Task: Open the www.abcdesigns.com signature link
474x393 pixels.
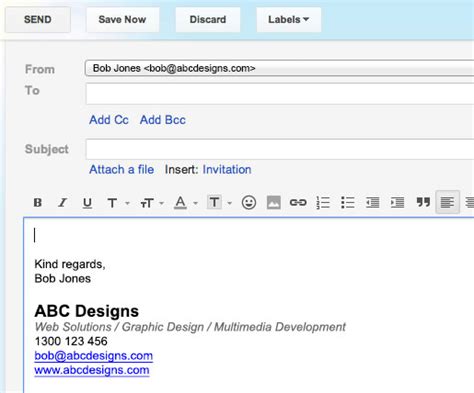Action: (x=92, y=370)
